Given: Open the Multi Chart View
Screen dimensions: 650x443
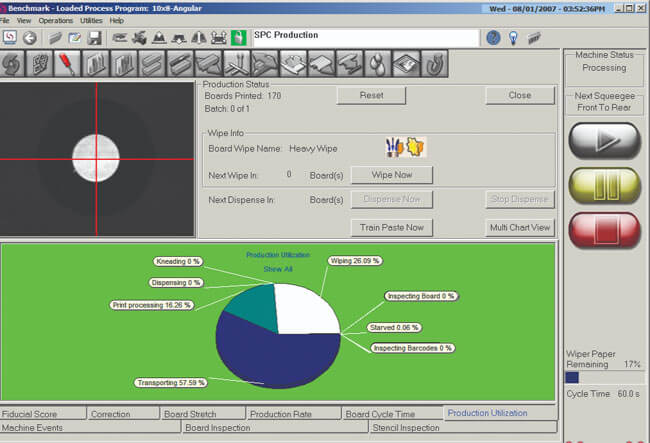Looking at the screenshot, I should pos(520,227).
